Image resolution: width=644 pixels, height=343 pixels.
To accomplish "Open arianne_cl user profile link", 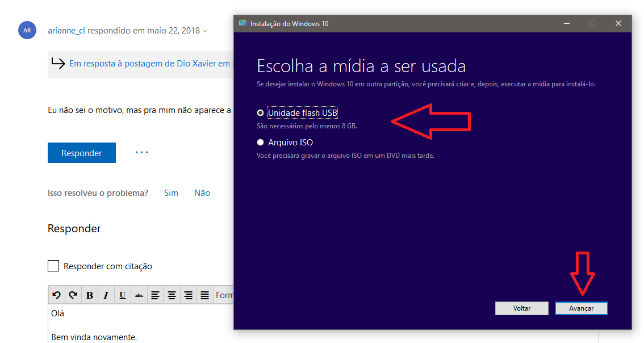I will coord(66,31).
